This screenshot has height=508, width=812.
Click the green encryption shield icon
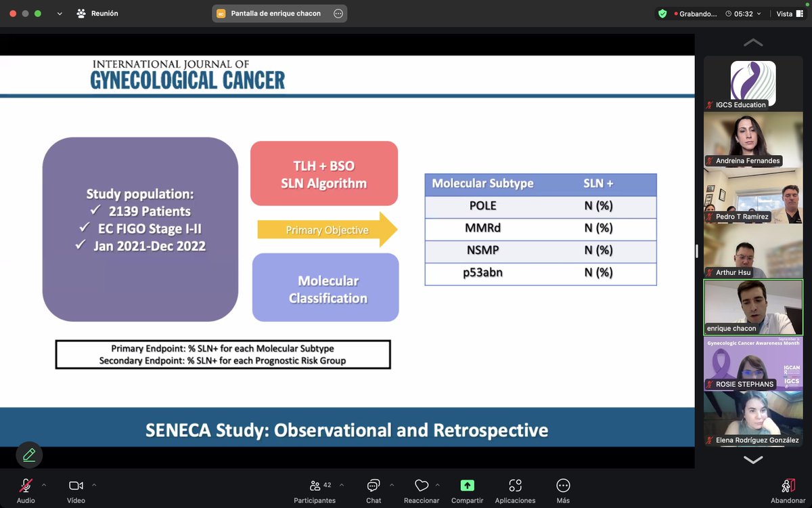[x=662, y=14]
